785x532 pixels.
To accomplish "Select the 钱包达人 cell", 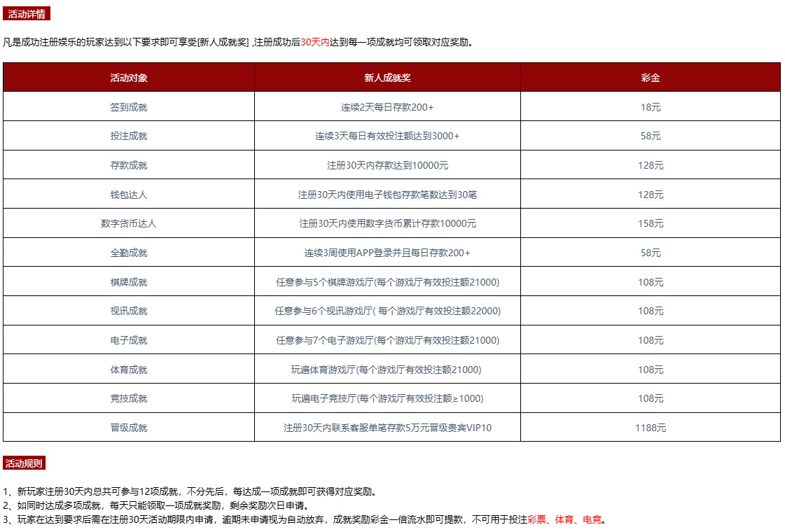I will [x=129, y=194].
